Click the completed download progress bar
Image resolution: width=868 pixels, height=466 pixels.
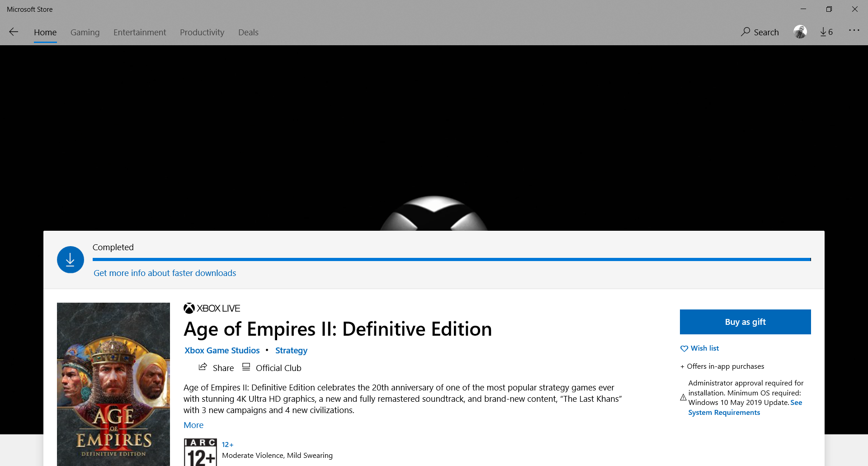(452, 260)
